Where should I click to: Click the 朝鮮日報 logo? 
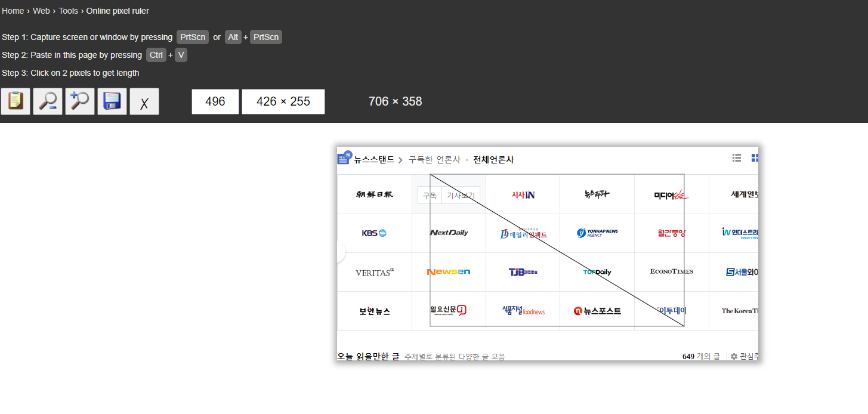coord(375,194)
